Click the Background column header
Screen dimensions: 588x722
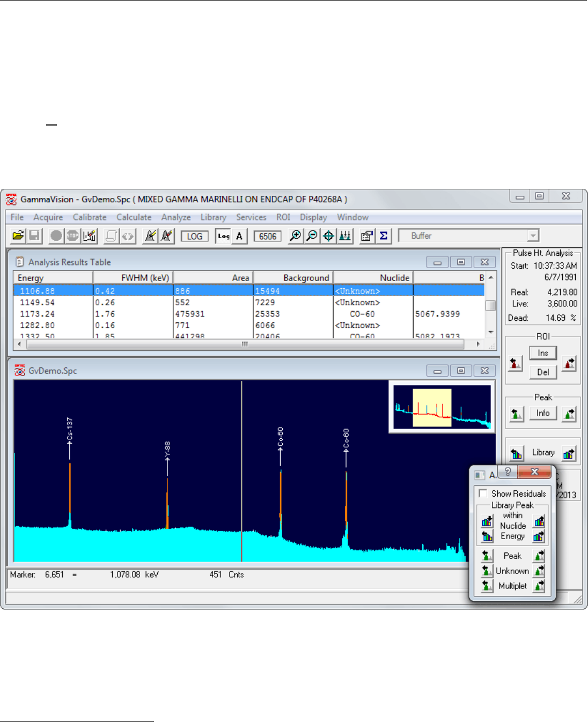293,278
